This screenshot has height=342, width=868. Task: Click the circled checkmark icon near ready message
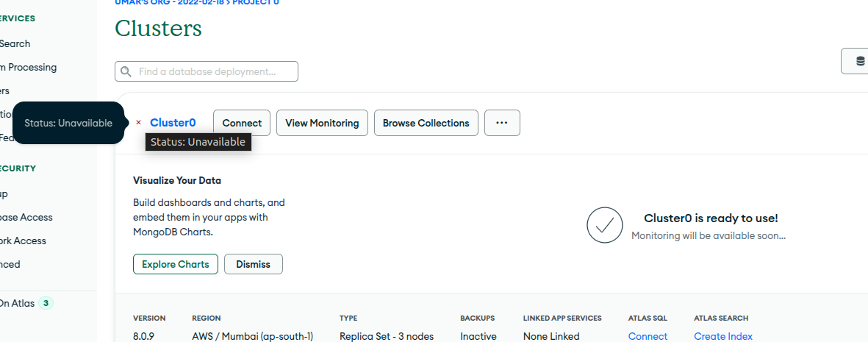point(605,225)
